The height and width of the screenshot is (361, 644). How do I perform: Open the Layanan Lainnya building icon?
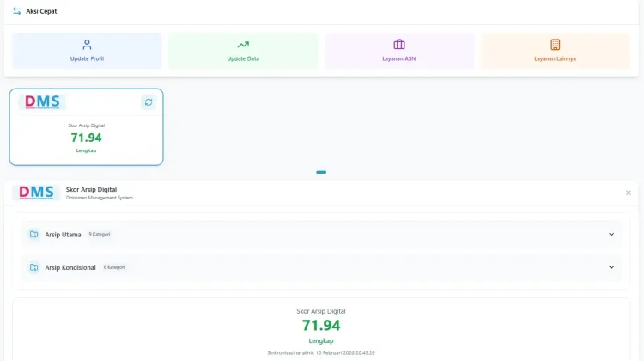pos(556,45)
